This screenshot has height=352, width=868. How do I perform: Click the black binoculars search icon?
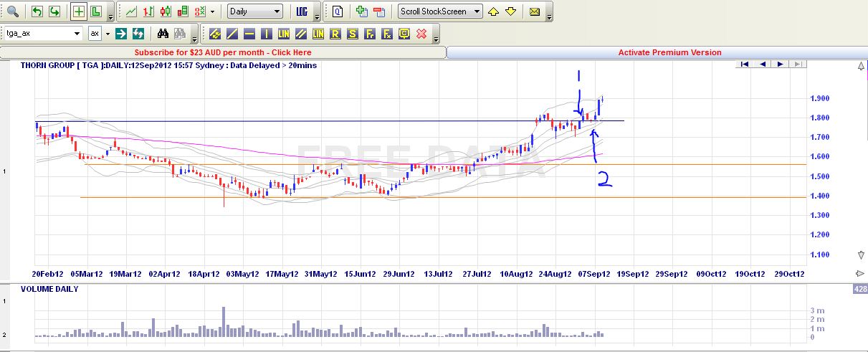point(163,33)
